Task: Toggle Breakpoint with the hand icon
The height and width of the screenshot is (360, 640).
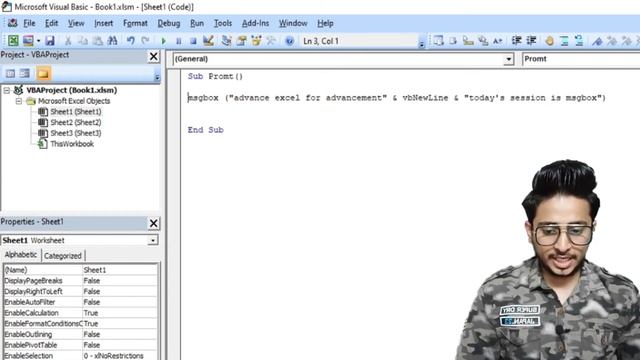Action: [x=549, y=40]
